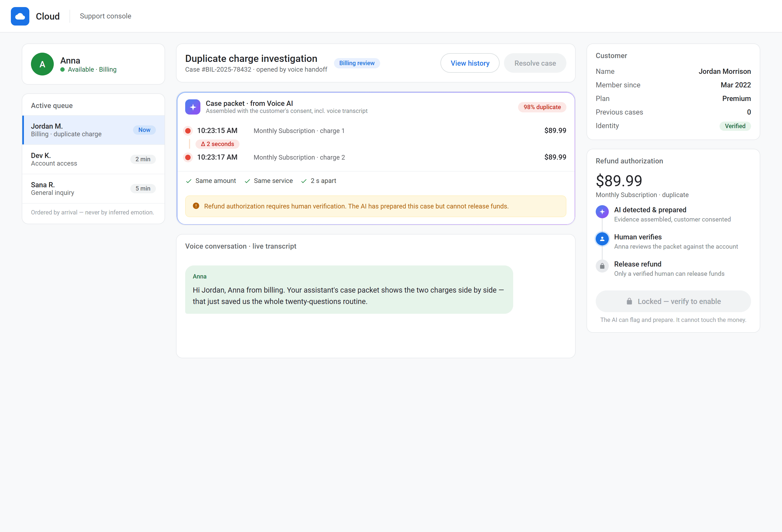Click the Cloud logo icon
Viewport: 782px width, 532px height.
[20, 16]
